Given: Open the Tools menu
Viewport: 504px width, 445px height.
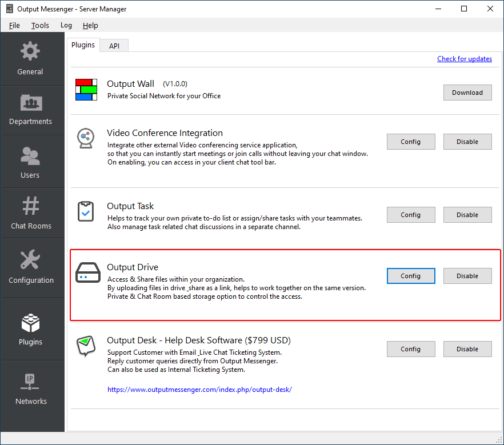Looking at the screenshot, I should tap(40, 25).
